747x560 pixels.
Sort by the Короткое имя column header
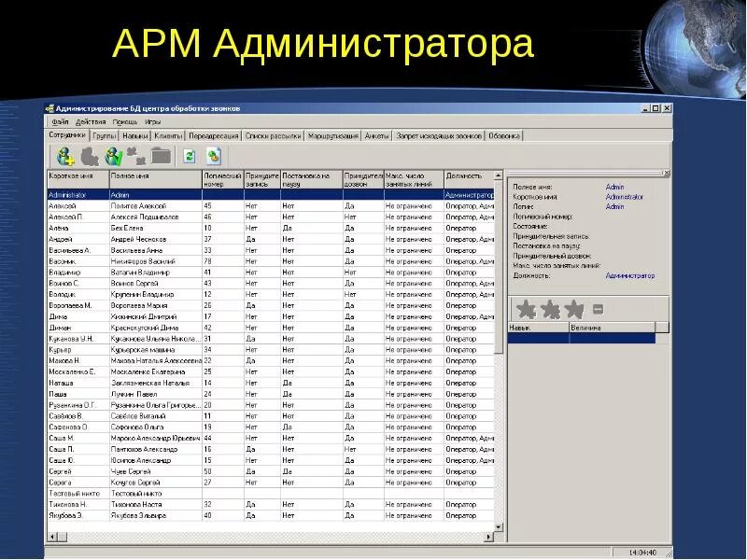(78, 179)
